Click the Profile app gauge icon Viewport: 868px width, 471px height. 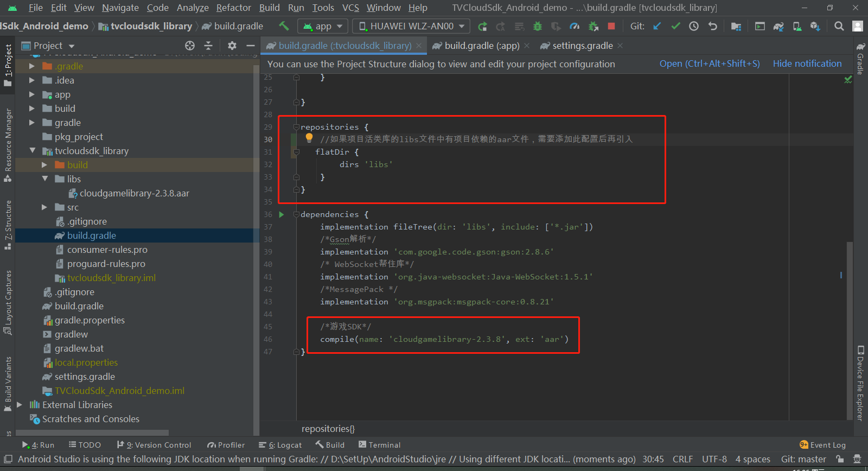[575, 26]
